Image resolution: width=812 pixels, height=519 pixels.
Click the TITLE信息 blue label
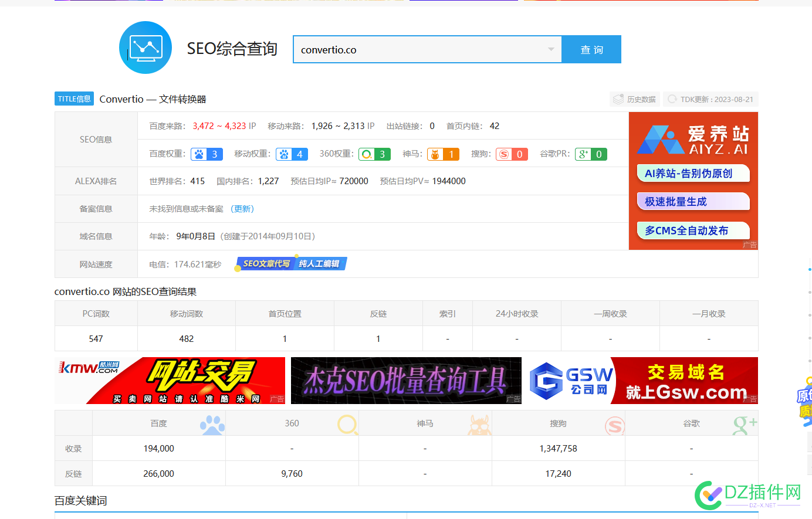[x=74, y=99]
